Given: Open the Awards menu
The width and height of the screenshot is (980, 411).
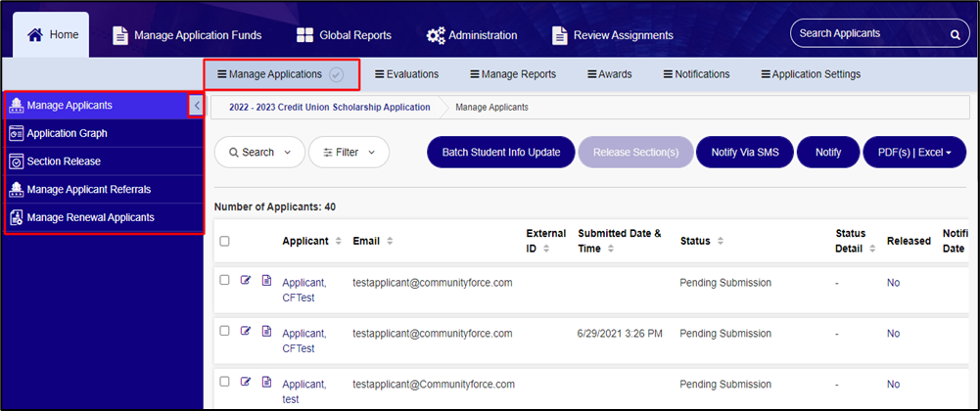Looking at the screenshot, I should 609,74.
